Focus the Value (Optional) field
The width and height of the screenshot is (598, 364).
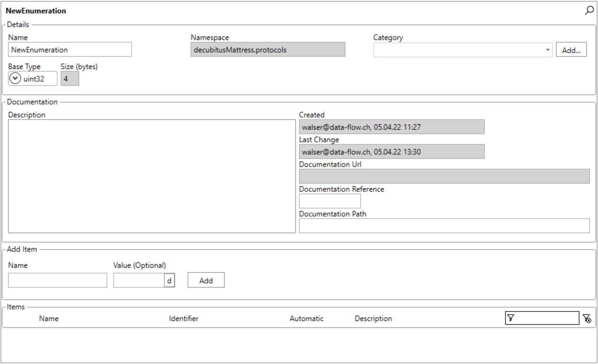[139, 280]
